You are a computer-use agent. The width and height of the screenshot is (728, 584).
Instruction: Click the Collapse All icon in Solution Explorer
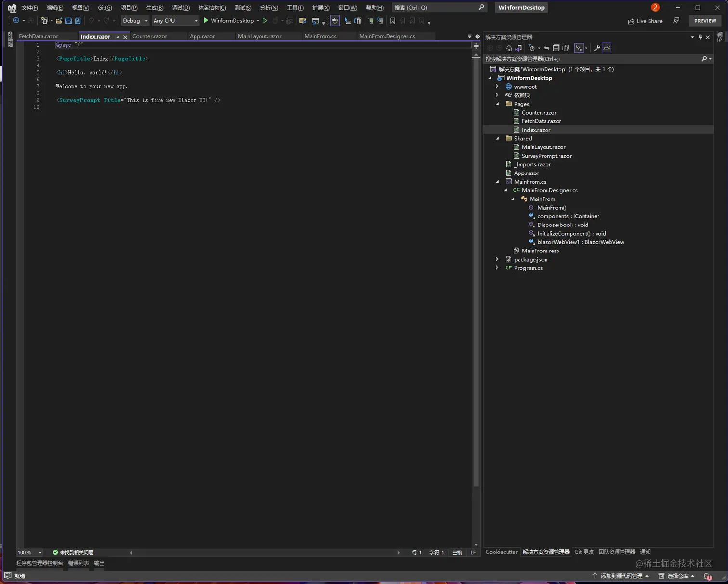coord(556,48)
